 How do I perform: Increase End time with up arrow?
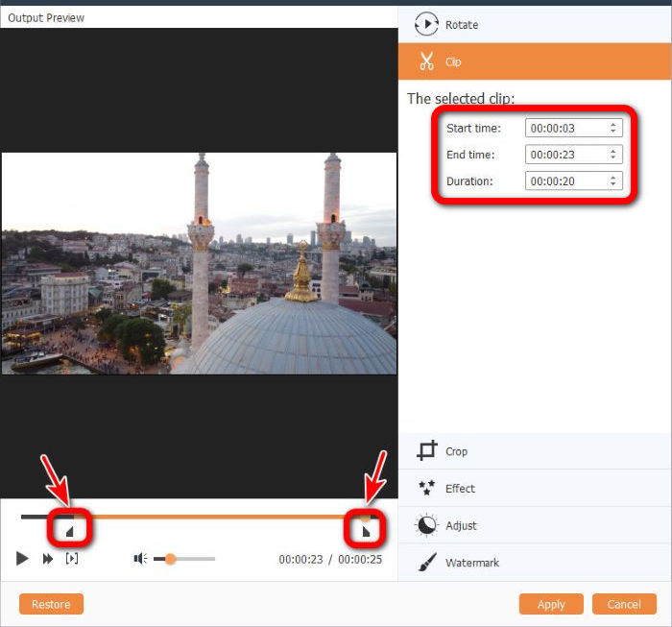pos(613,151)
